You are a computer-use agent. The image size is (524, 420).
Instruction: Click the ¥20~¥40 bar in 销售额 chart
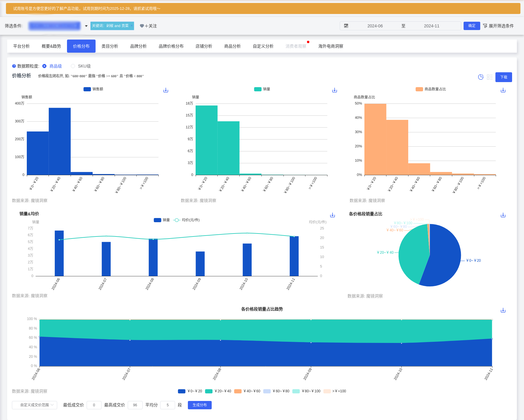60,141
